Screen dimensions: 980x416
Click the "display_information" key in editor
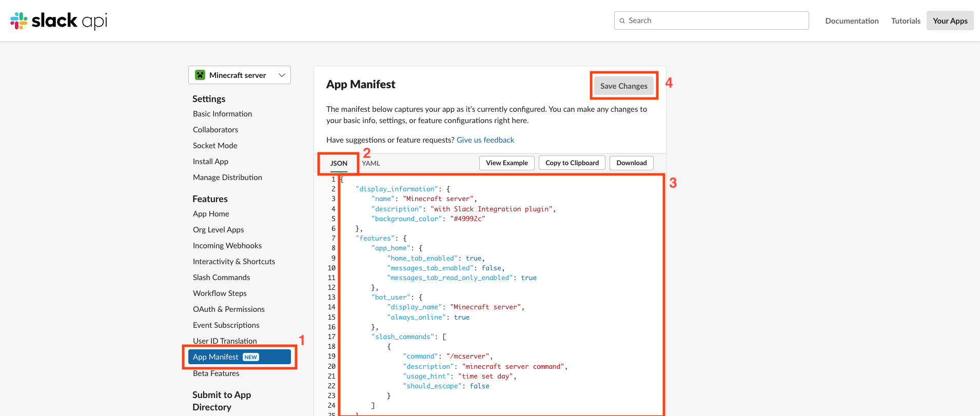397,189
